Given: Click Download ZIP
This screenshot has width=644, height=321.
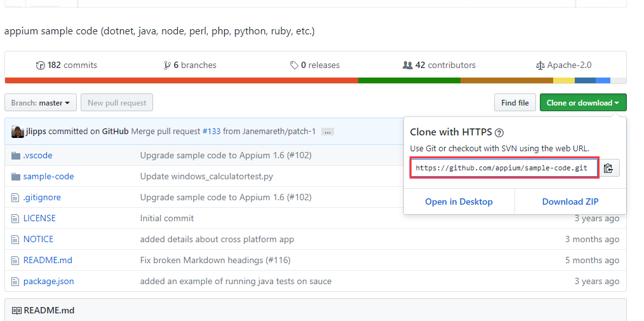Looking at the screenshot, I should click(x=570, y=201).
